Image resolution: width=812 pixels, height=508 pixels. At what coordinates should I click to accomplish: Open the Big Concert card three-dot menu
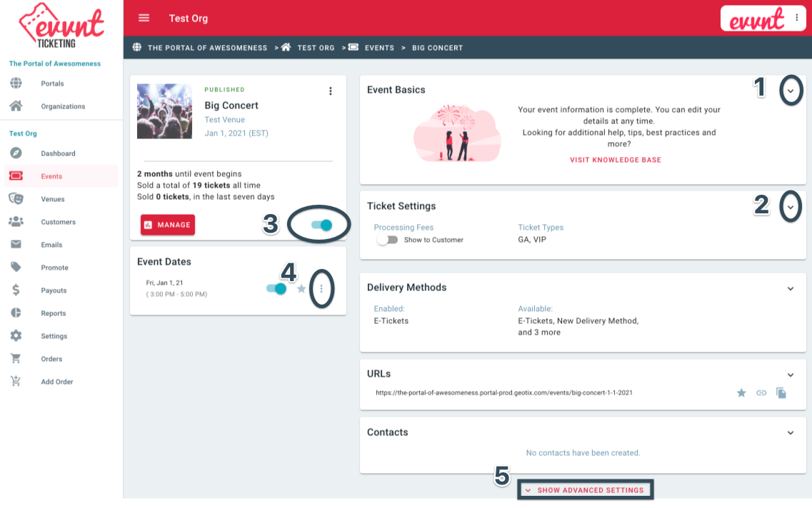point(331,91)
